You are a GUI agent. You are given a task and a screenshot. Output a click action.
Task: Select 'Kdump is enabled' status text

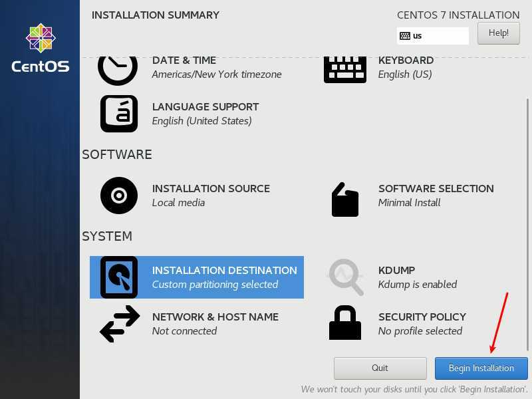(418, 285)
